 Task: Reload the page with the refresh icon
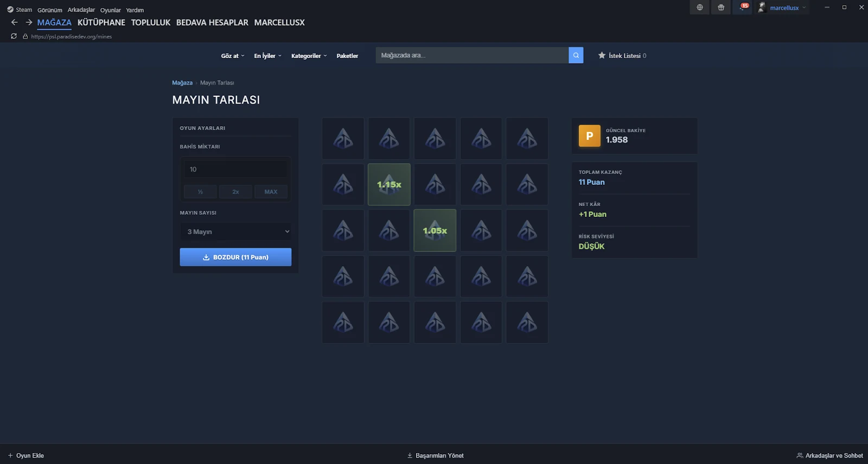tap(14, 36)
